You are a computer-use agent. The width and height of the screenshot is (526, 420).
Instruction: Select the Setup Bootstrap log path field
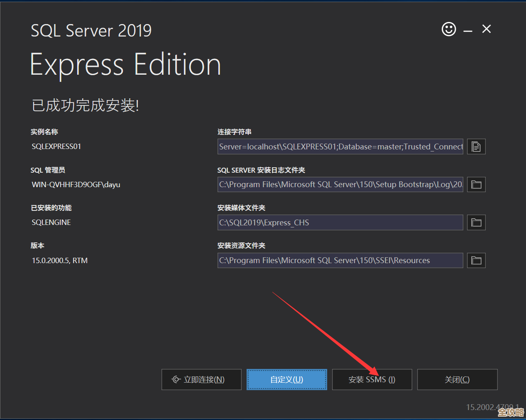click(340, 185)
